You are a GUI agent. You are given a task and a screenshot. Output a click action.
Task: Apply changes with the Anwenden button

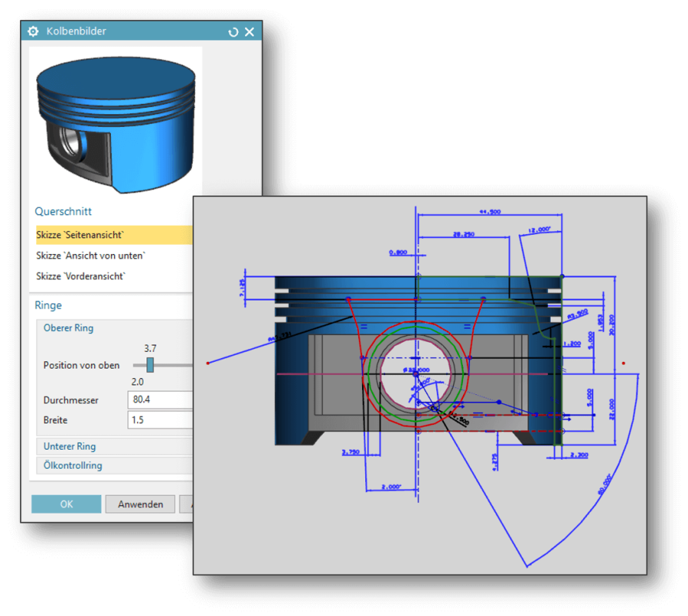(x=139, y=504)
